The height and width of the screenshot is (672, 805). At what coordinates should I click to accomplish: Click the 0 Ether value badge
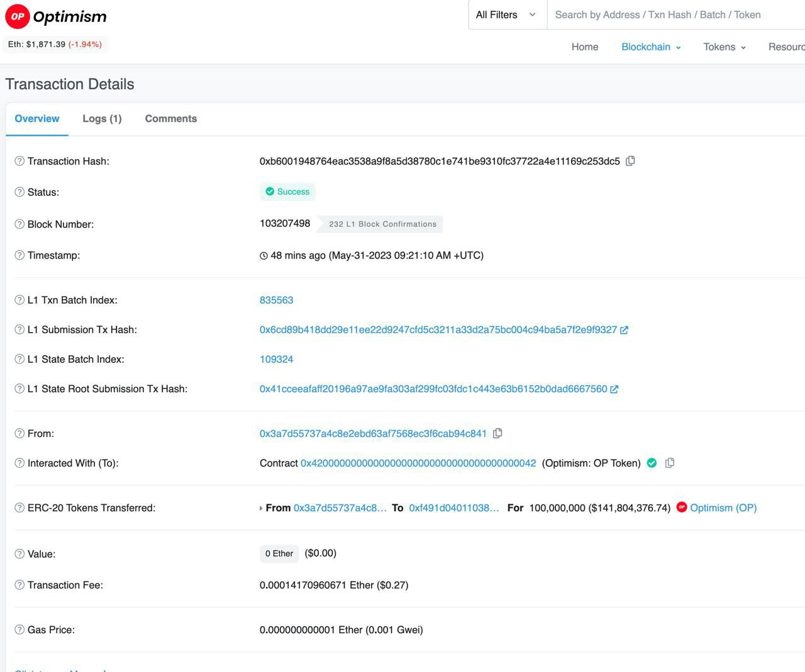coord(279,553)
